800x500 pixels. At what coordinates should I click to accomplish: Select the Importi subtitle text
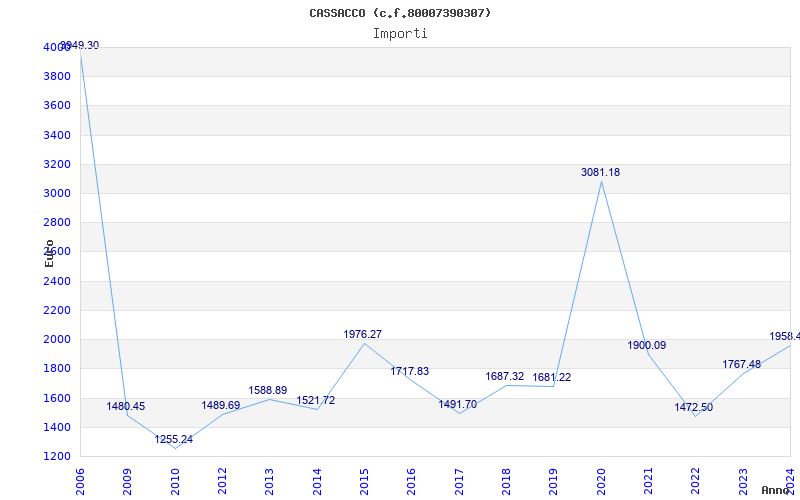pyautogui.click(x=400, y=34)
